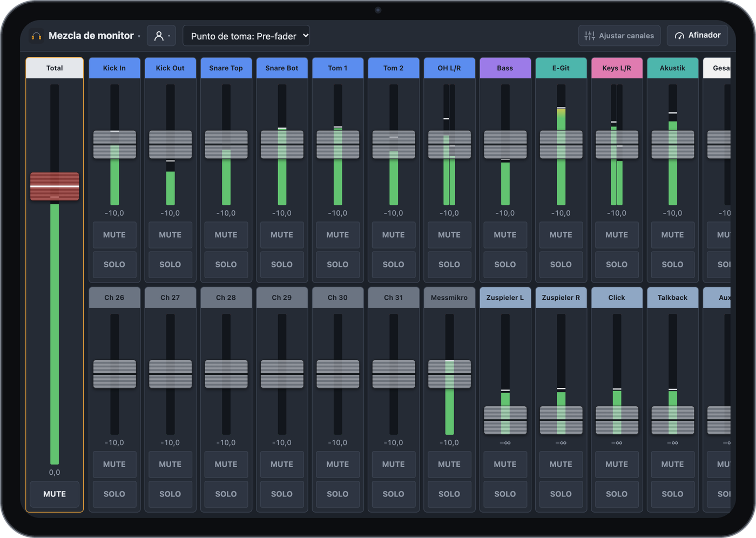Select the Ch 29 channel header
Viewport: 756px width, 538px height.
[x=282, y=298]
